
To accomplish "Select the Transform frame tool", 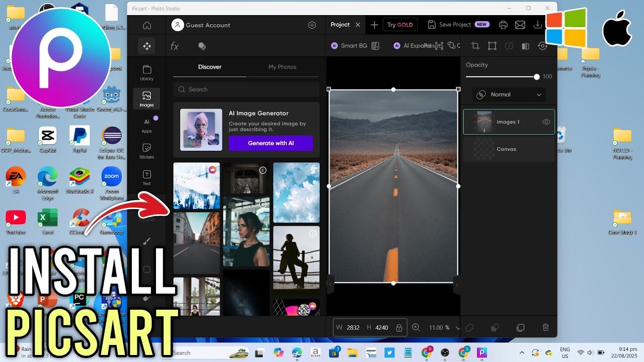I will (x=492, y=46).
